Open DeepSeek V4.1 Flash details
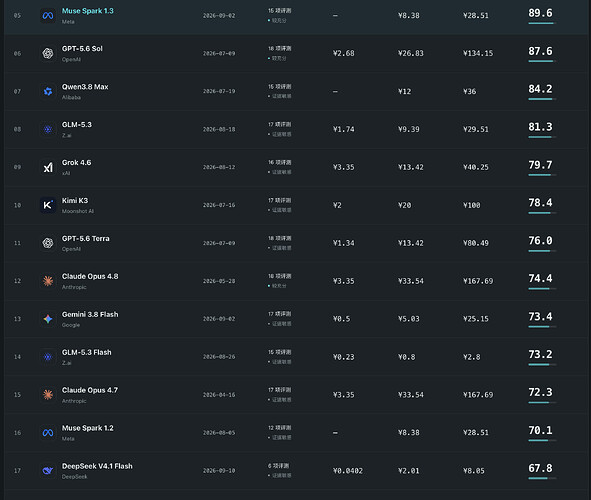 pos(97,466)
